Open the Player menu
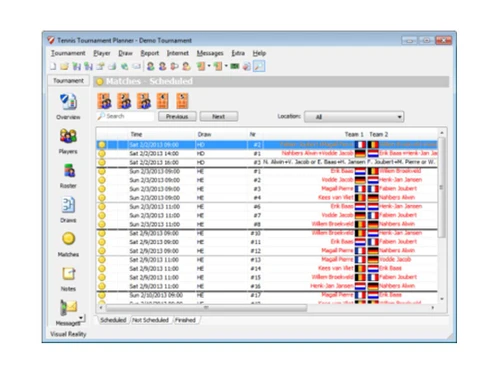500x375 pixels. [102, 53]
